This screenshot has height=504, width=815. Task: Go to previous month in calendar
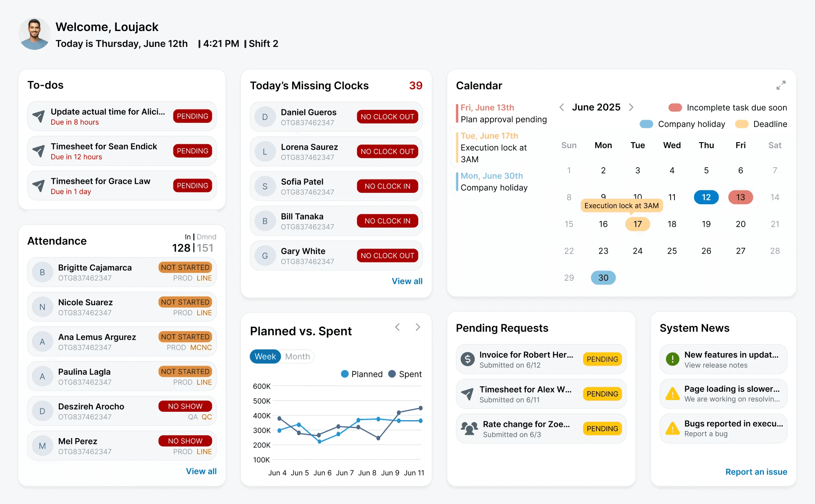[x=562, y=107]
